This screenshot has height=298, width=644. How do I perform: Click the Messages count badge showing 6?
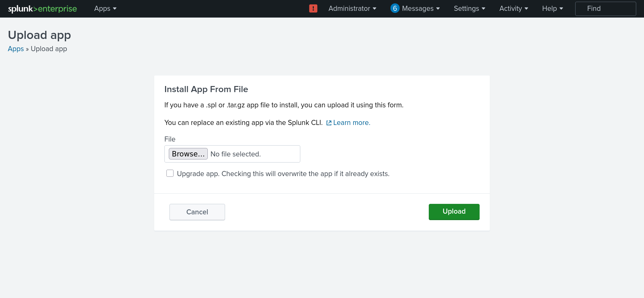395,8
